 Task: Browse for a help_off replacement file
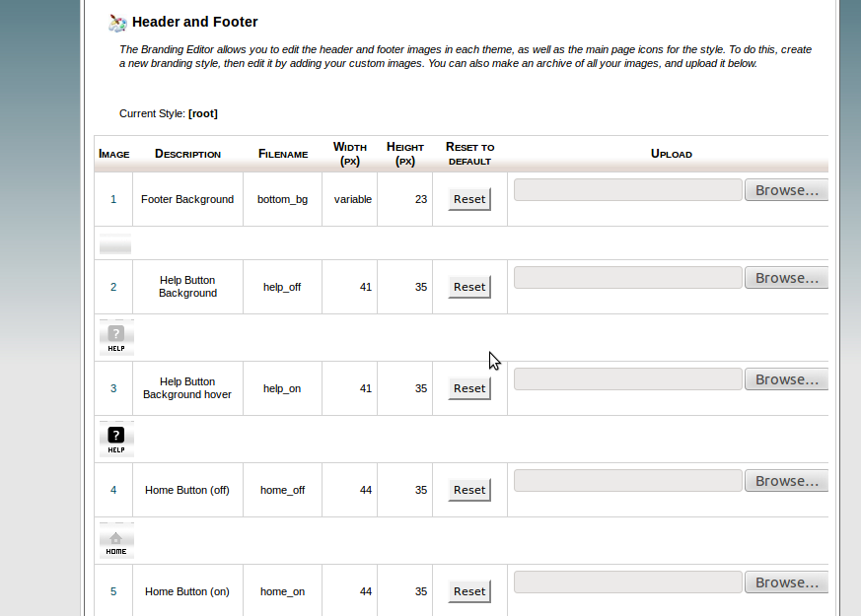[x=786, y=278]
